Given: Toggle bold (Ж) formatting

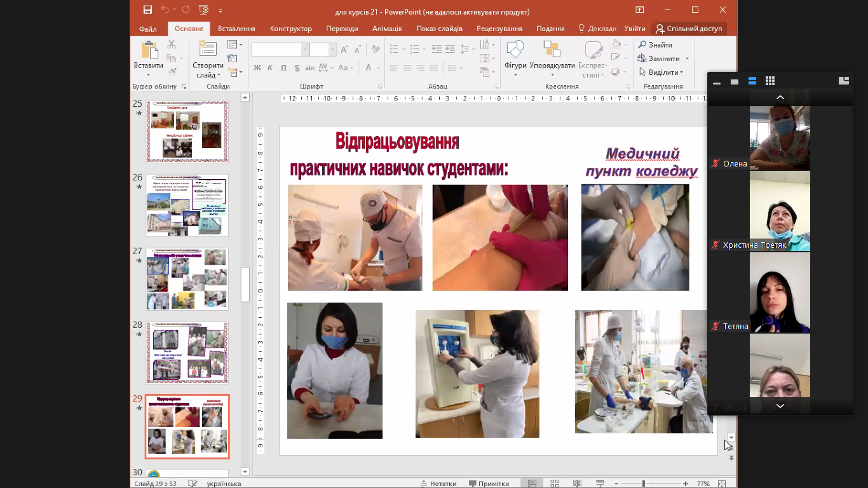Looking at the screenshot, I should tap(257, 67).
